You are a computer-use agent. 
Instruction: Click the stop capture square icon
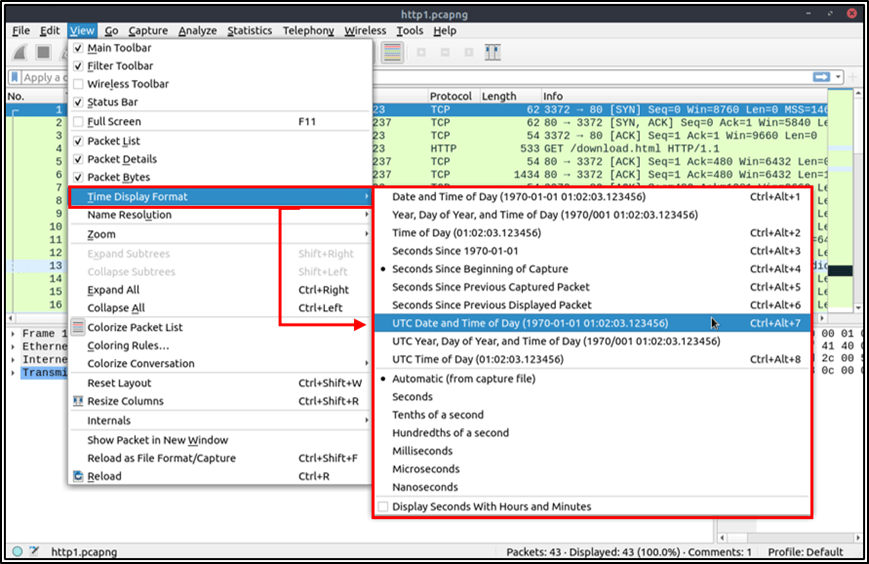44,52
